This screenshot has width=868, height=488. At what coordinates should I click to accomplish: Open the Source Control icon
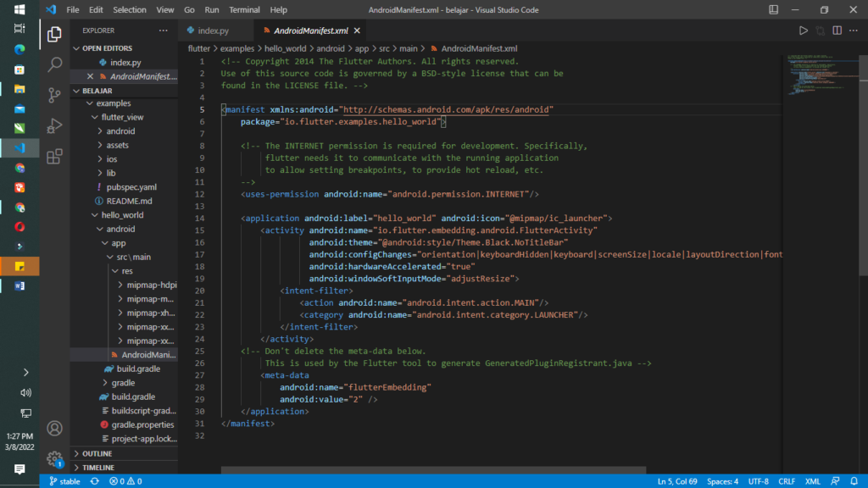point(54,95)
